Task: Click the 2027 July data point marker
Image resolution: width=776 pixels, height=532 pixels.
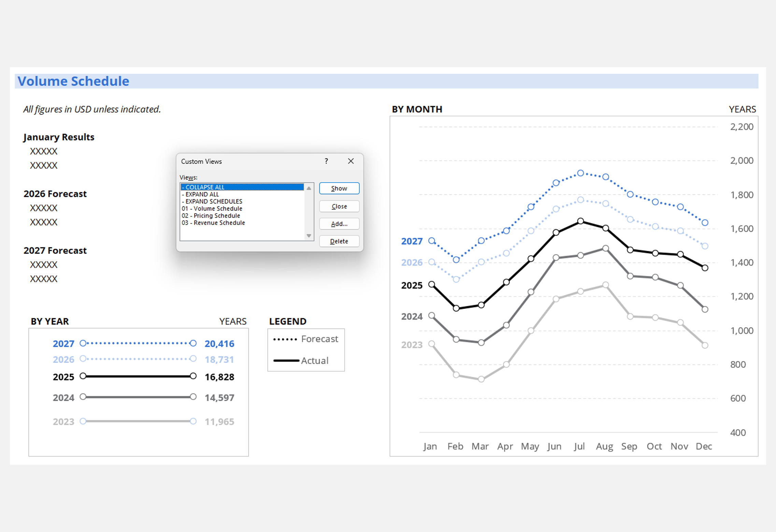Action: pyautogui.click(x=580, y=173)
